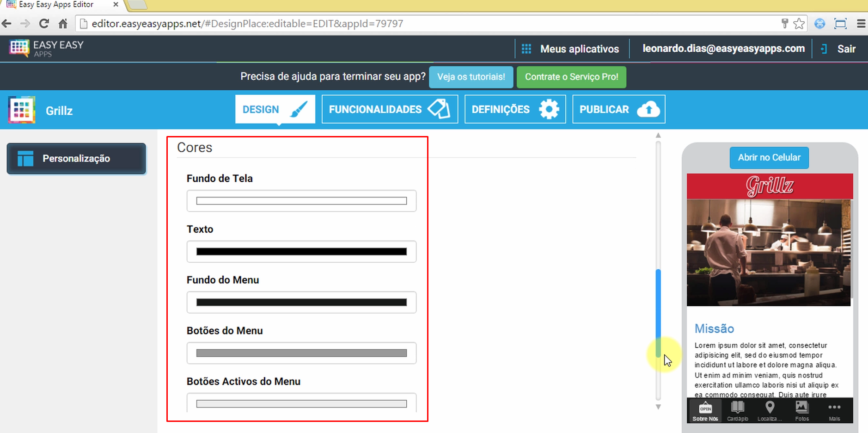Image resolution: width=868 pixels, height=433 pixels.
Task: Select the Design brush icon
Action: (x=299, y=109)
